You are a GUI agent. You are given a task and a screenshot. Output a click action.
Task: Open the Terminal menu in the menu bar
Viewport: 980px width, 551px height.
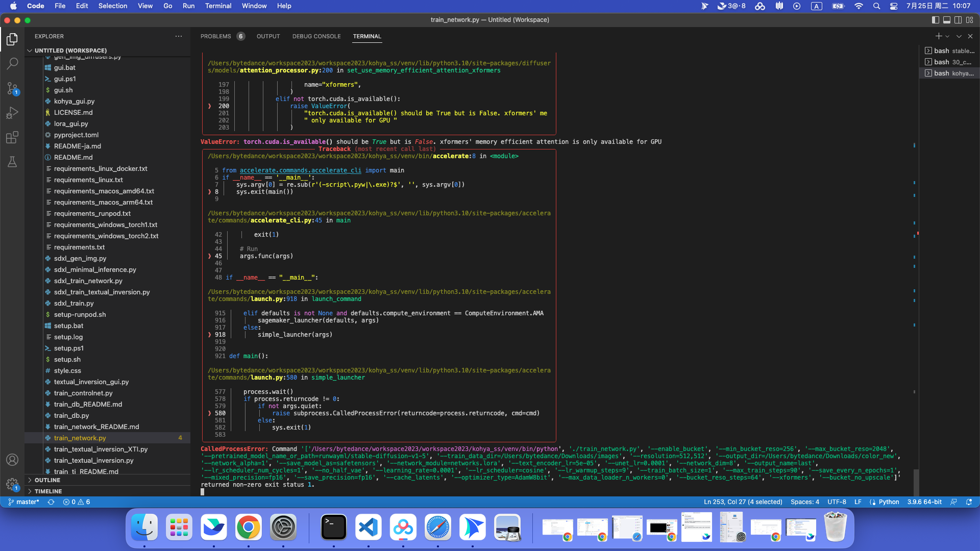[x=218, y=6]
